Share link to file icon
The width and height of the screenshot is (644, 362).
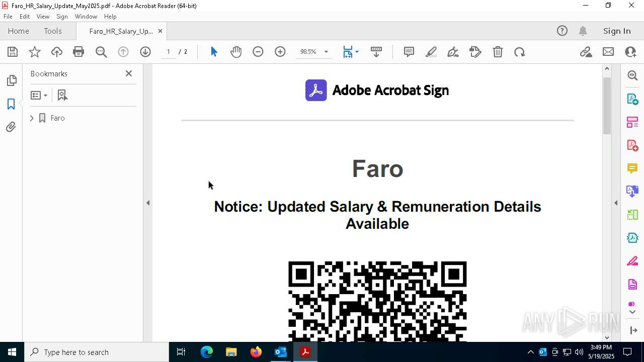(x=586, y=52)
